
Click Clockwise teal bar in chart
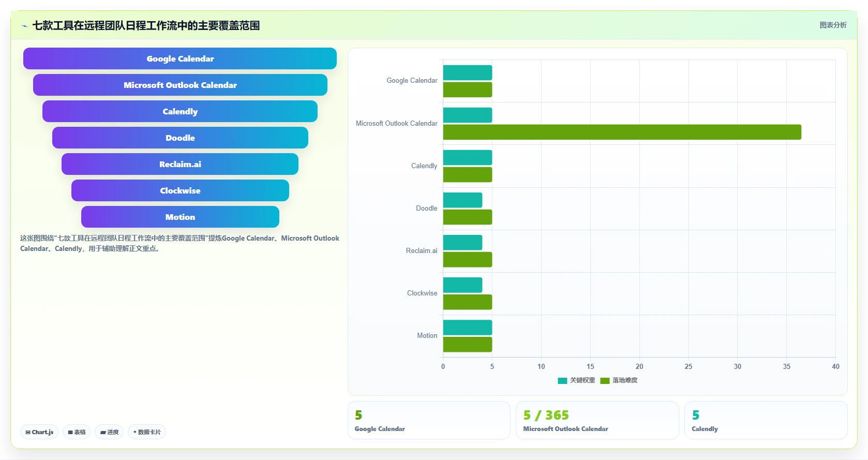click(x=462, y=285)
